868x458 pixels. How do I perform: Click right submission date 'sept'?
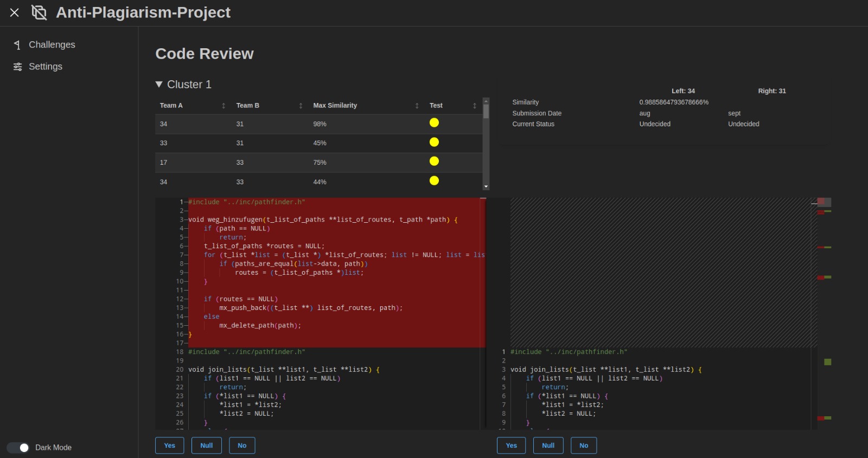734,113
